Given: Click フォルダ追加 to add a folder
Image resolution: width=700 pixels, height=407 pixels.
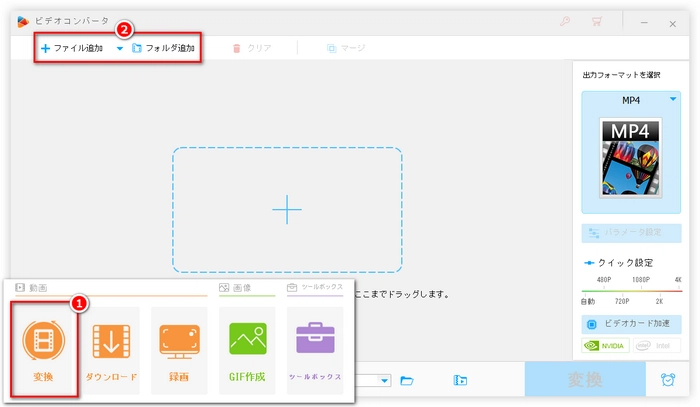Looking at the screenshot, I should pos(164,48).
